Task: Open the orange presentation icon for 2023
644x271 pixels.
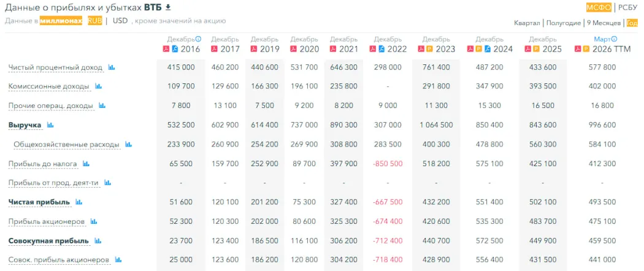Action: click(429, 48)
